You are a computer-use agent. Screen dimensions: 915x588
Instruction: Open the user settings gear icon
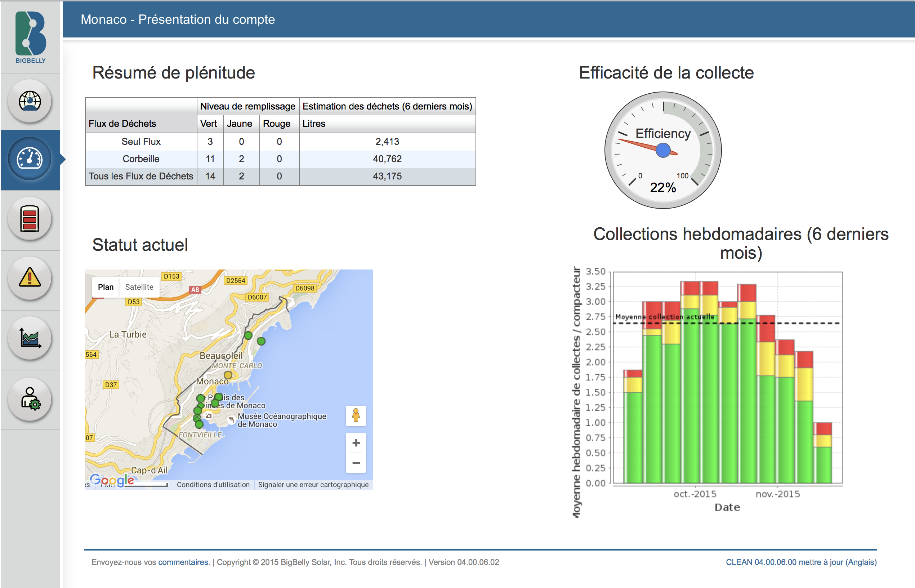(30, 399)
